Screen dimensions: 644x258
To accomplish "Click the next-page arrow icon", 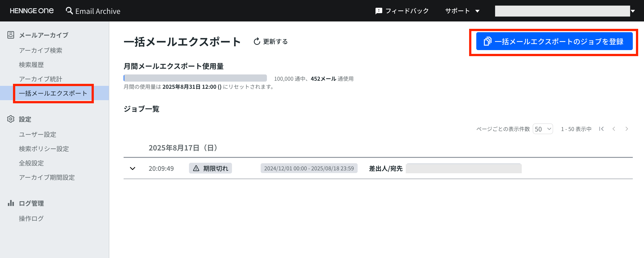I will (x=627, y=129).
